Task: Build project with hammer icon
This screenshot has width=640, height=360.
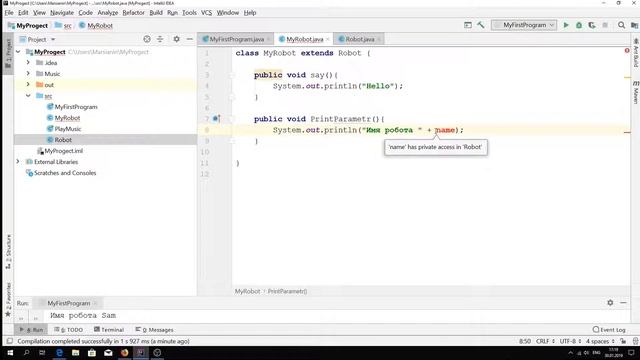Action: coord(481,25)
